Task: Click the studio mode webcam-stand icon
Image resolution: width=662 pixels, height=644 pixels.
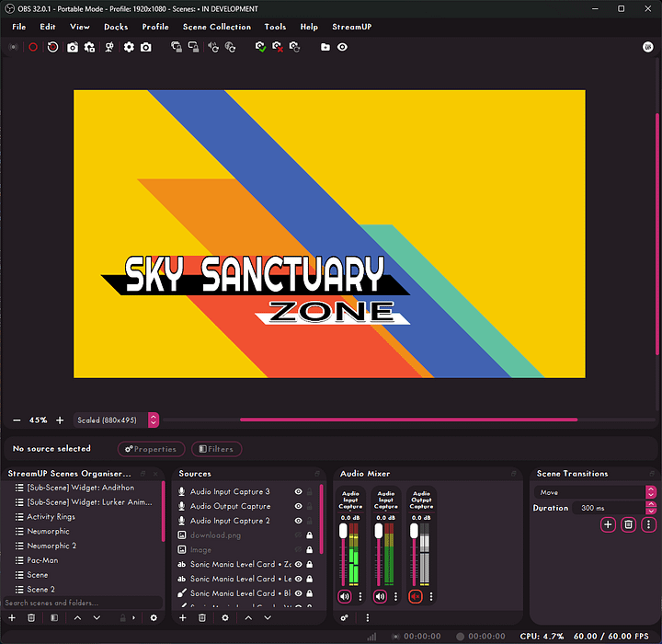Action: click(x=109, y=47)
